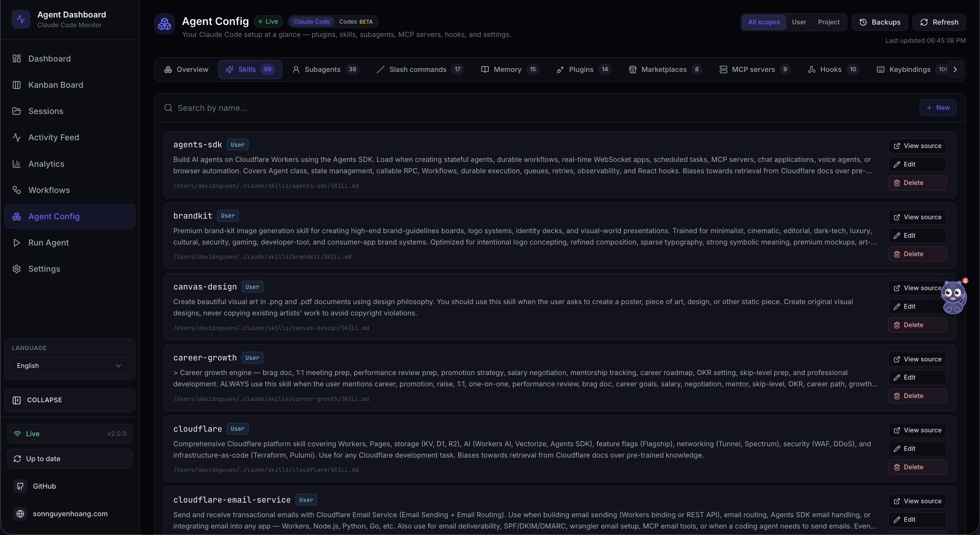
Task: Delete the cloudflare skill
Action: click(x=917, y=467)
